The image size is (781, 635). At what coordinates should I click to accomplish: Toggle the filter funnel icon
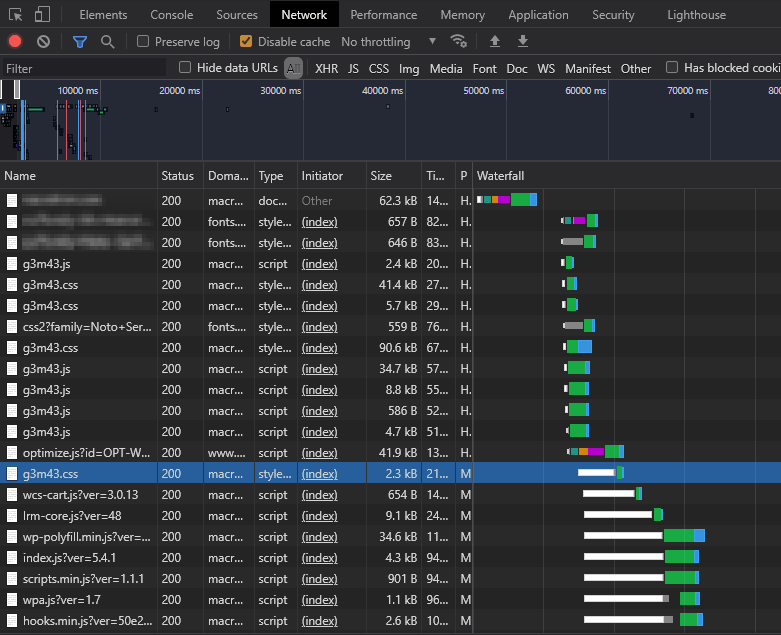pyautogui.click(x=80, y=42)
